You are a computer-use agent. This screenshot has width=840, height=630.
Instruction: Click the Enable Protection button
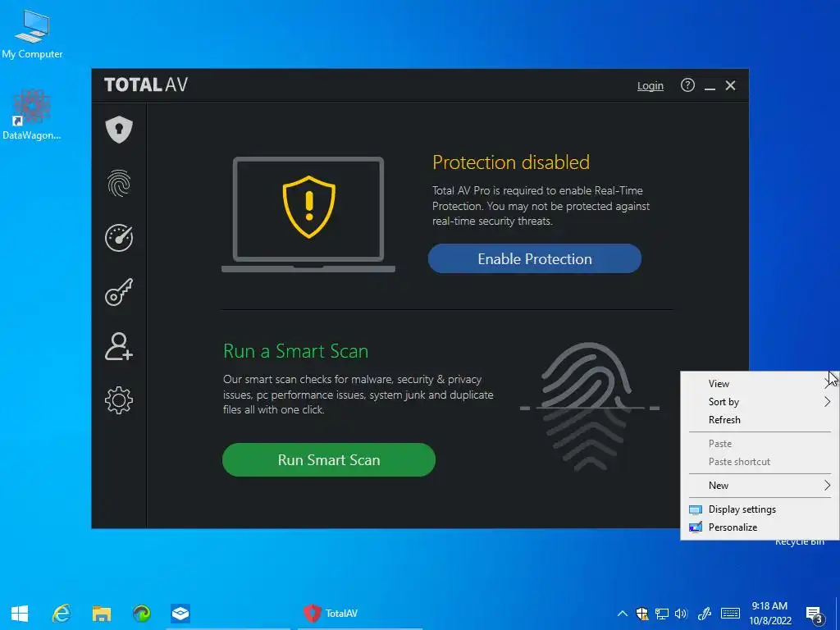(x=535, y=258)
